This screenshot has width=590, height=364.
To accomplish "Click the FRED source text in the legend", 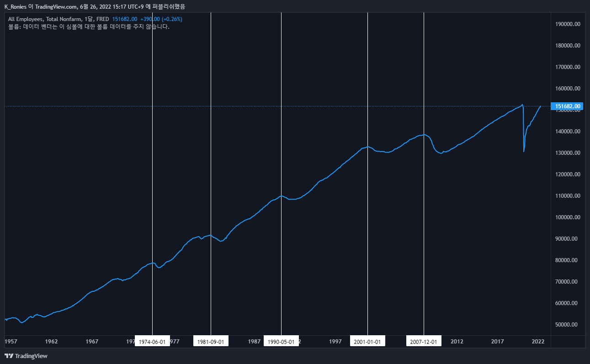I will tap(102, 20).
